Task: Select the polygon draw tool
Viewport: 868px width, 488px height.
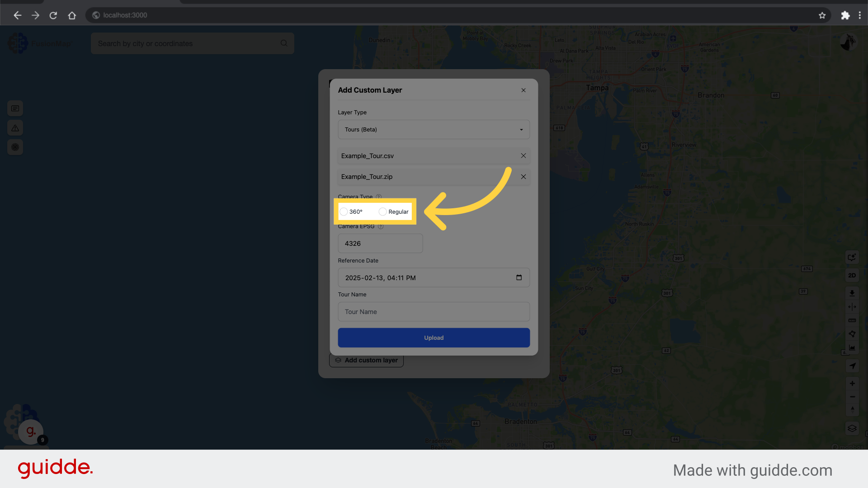Action: point(852,334)
